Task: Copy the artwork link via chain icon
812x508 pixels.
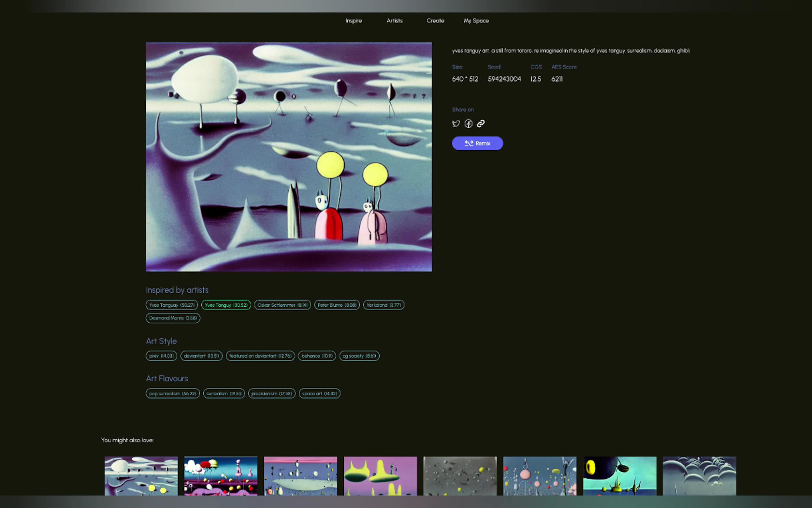Action: (x=481, y=123)
